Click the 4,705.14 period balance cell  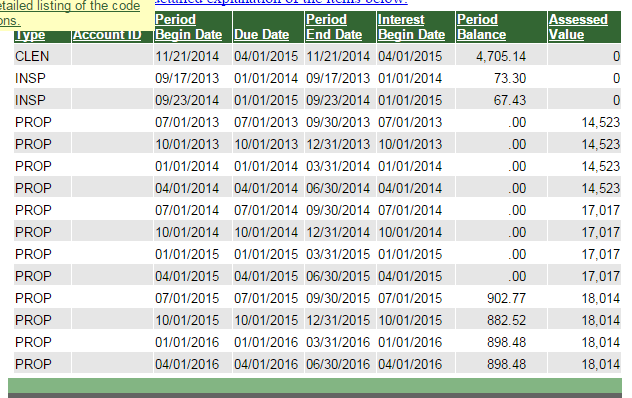pos(501,56)
